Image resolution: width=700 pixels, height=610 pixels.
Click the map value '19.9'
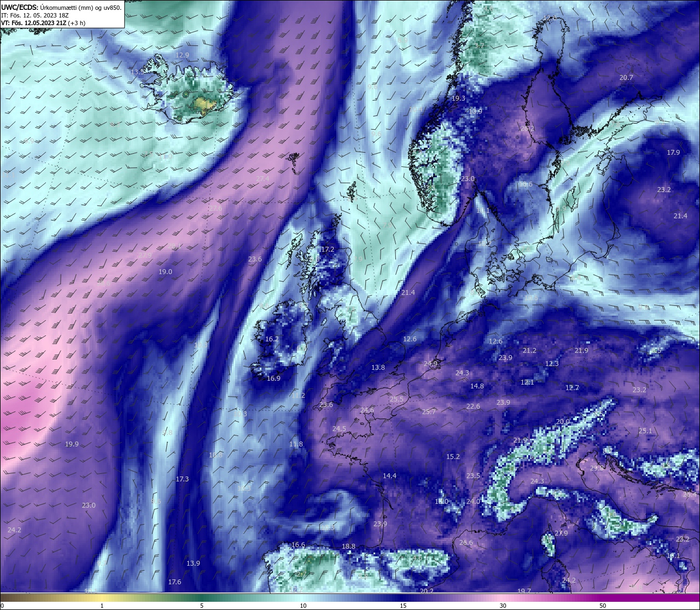pos(72,444)
